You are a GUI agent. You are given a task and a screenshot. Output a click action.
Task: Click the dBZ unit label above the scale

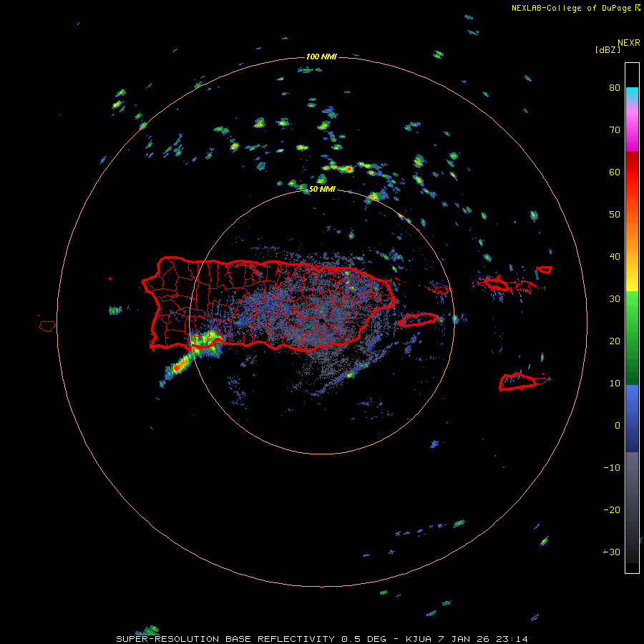tap(608, 49)
